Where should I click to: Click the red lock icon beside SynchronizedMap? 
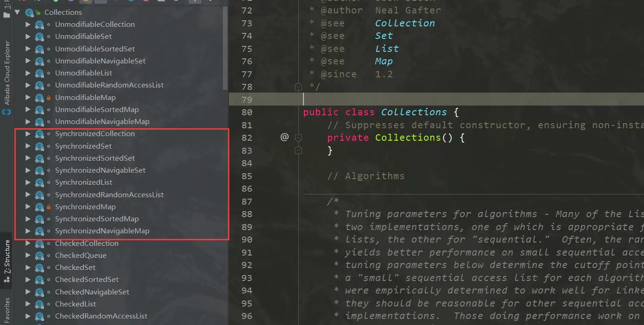coord(49,207)
